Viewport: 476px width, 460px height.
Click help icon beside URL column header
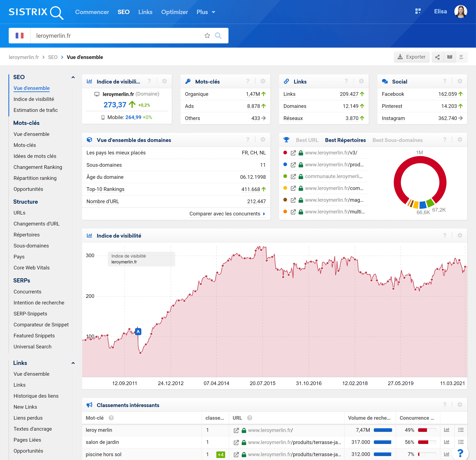[x=249, y=418]
